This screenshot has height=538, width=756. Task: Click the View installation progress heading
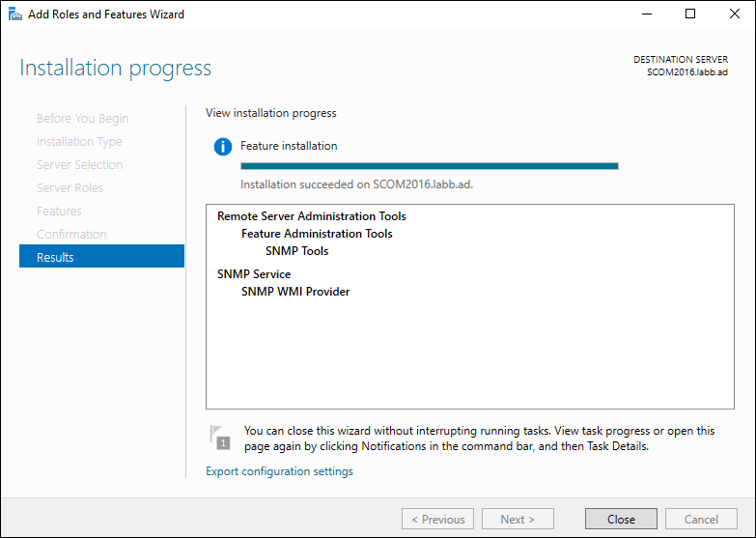point(271,113)
